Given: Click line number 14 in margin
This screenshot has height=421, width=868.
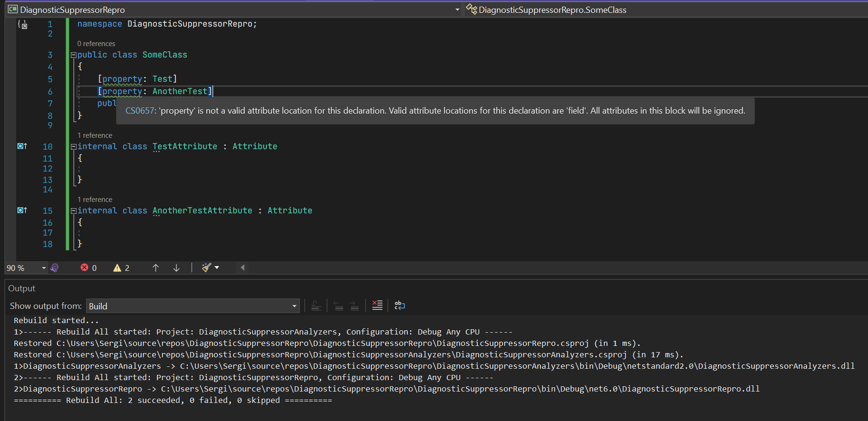Looking at the screenshot, I should click(x=48, y=190).
